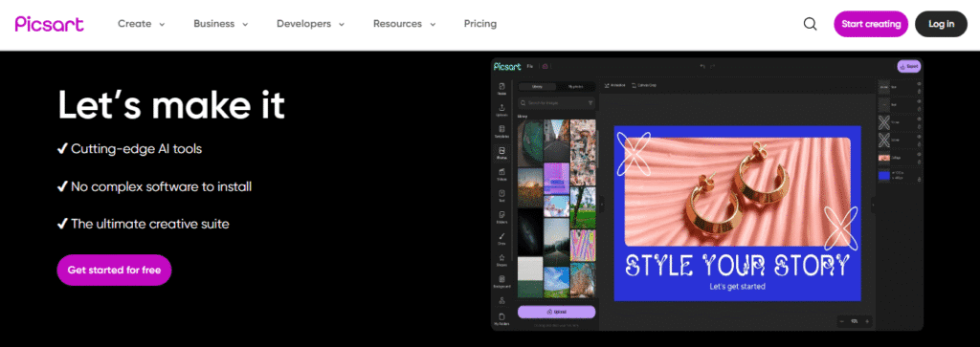The image size is (980, 347).
Task: Click the Log in button
Action: click(x=942, y=24)
